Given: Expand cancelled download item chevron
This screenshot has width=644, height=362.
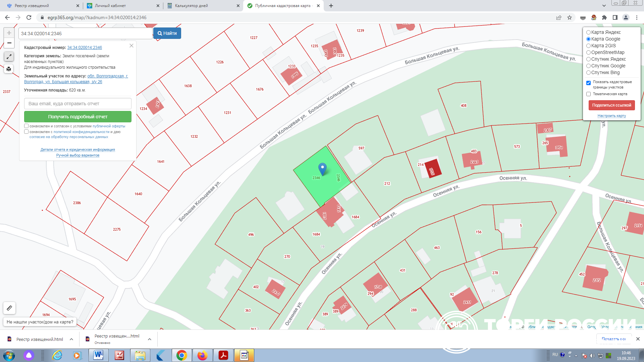Looking at the screenshot, I should point(150,339).
